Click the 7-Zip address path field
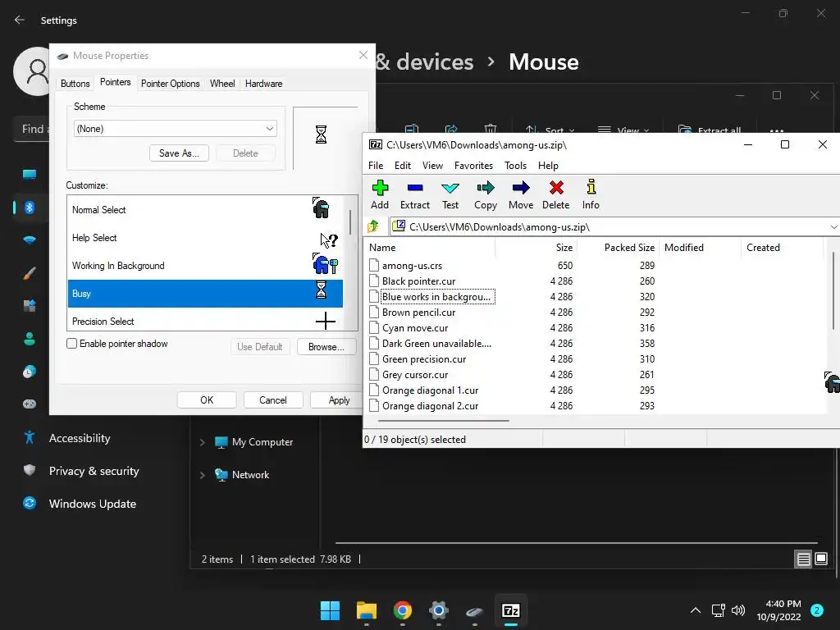Viewport: 840px width, 630px height. [x=609, y=227]
